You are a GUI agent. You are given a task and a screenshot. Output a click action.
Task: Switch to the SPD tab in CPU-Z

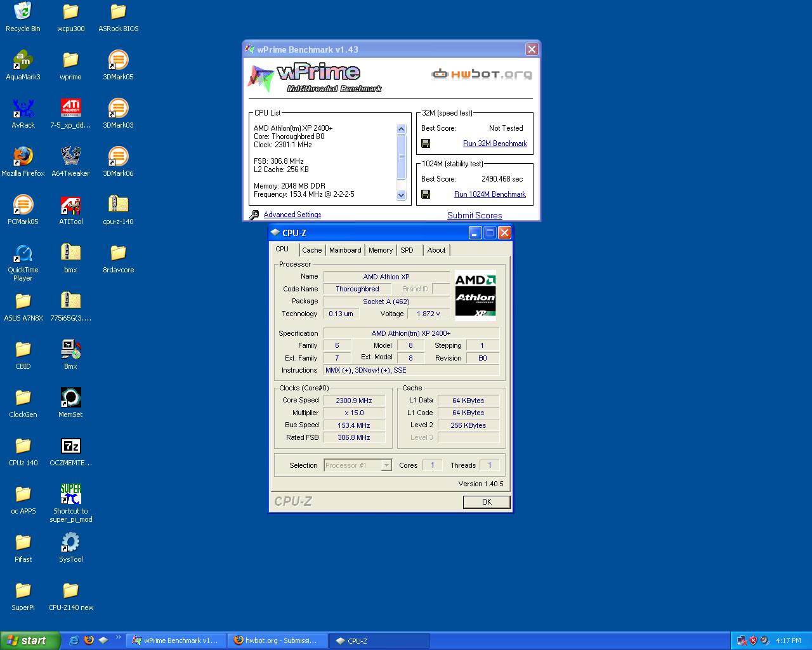[x=407, y=250]
